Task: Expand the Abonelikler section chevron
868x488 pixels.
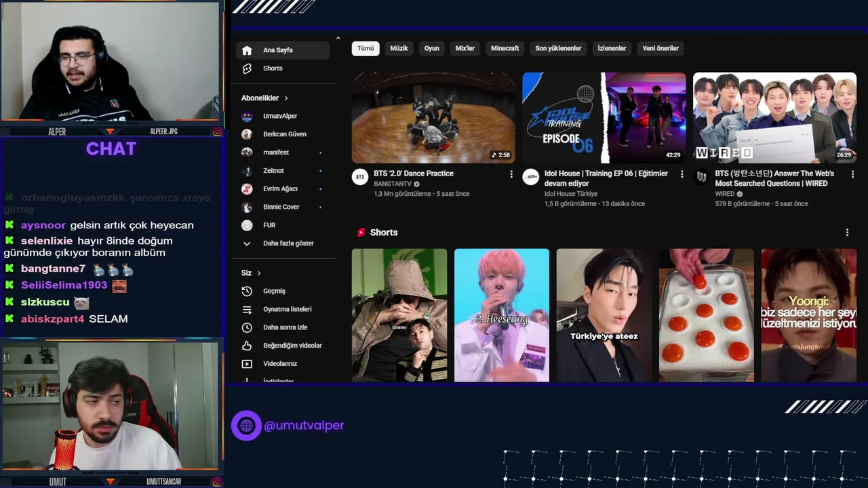Action: point(286,98)
